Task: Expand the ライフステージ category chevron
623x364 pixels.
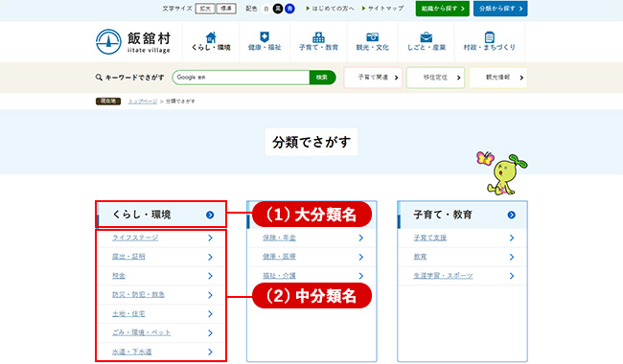Action: point(210,238)
